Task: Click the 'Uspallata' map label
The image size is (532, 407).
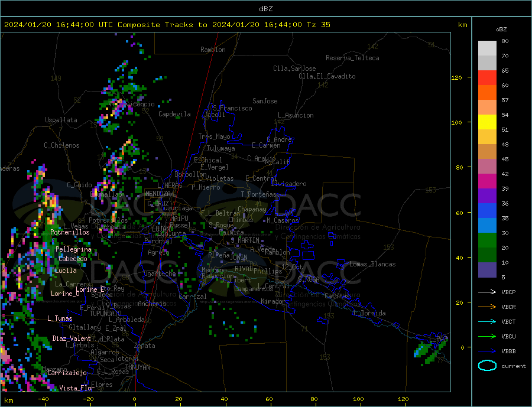Action: [61, 120]
